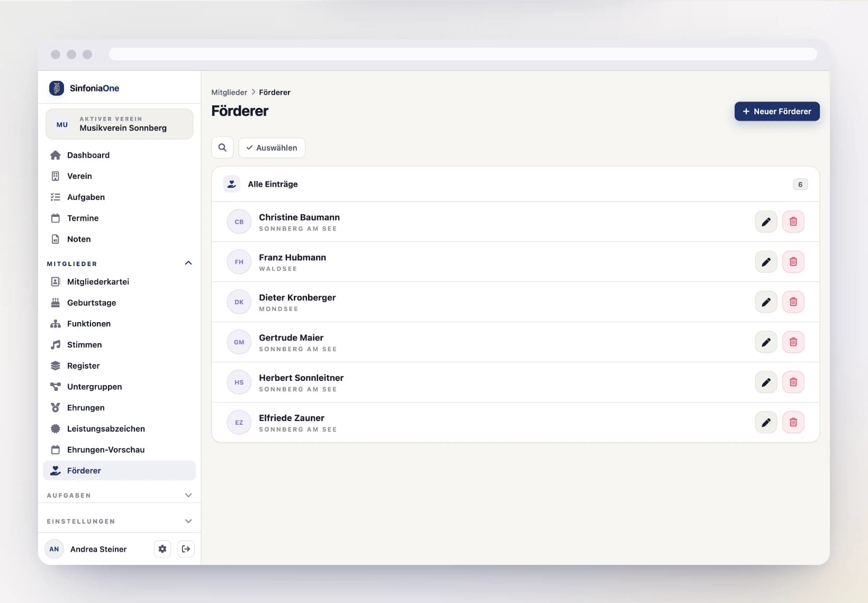Edit Franz Hubmann with pencil icon
868x603 pixels.
[766, 262]
